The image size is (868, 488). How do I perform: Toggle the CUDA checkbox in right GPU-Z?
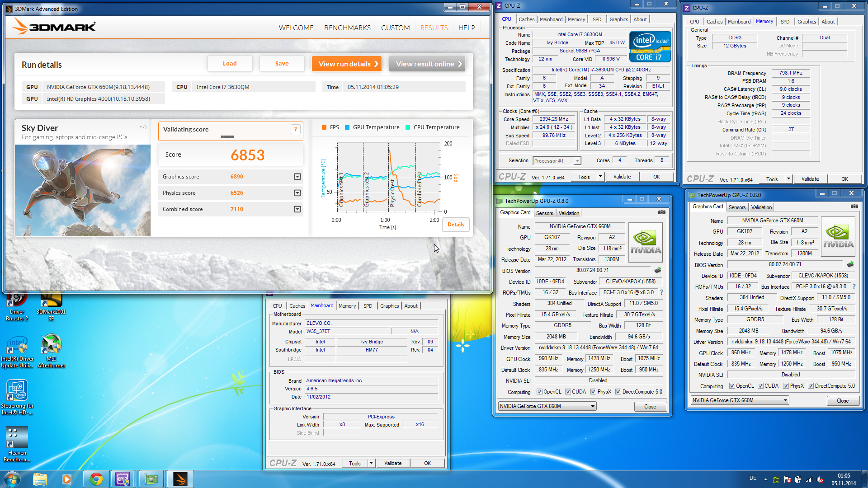[761, 386]
